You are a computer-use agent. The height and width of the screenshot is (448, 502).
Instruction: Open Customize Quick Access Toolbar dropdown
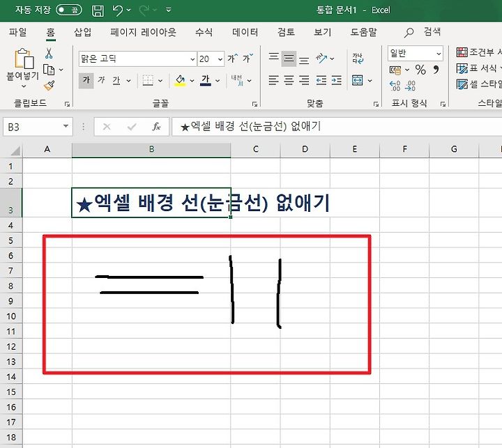pyautogui.click(x=169, y=10)
